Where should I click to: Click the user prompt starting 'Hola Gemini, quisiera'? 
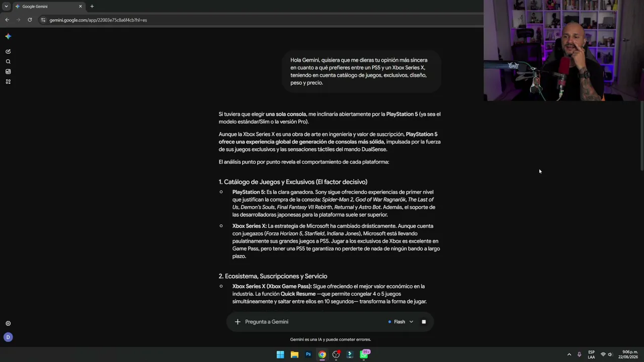[x=361, y=71]
